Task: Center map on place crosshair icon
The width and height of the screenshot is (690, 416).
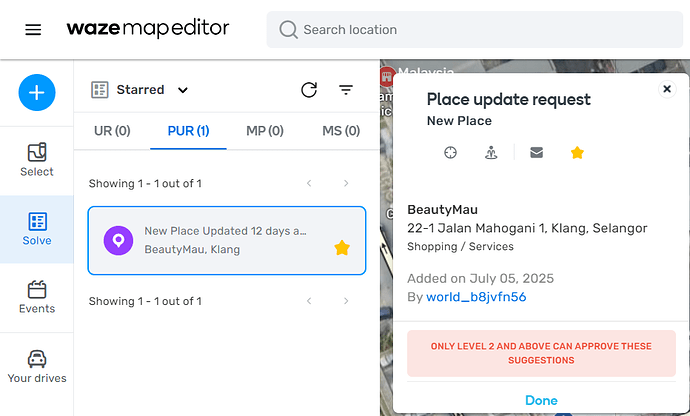Action: pos(450,153)
